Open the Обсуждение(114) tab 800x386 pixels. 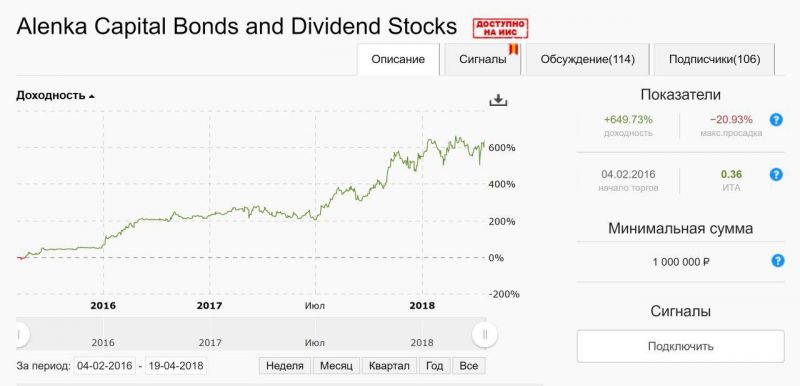[x=588, y=60]
